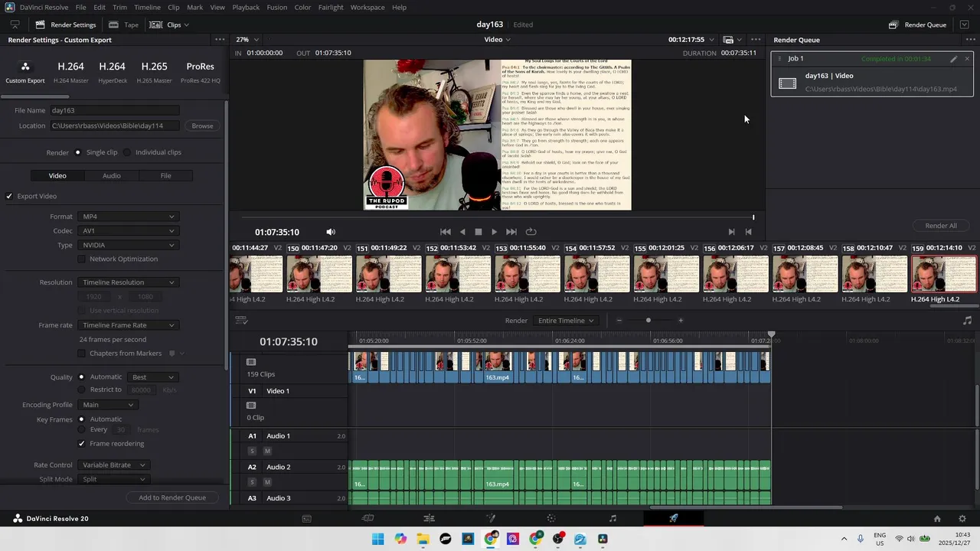The width and height of the screenshot is (980, 551).
Task: Enable Chapters from Markers checkbox
Action: point(82,354)
